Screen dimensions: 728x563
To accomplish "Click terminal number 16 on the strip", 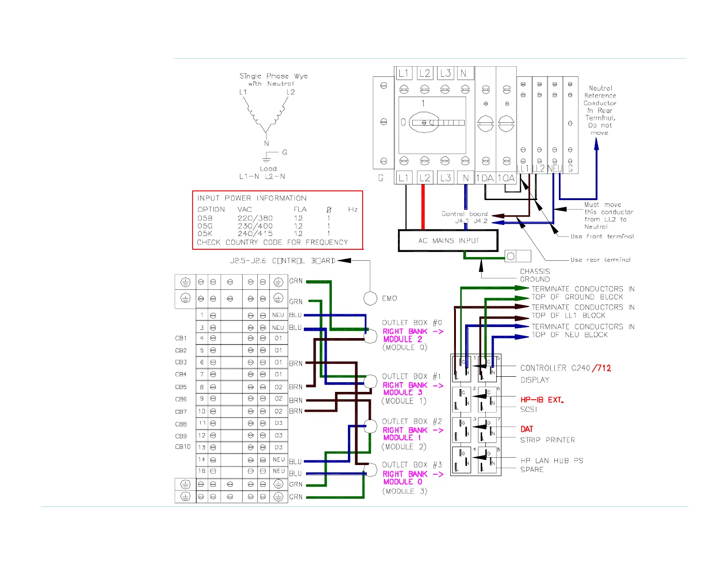I will 202,471.
